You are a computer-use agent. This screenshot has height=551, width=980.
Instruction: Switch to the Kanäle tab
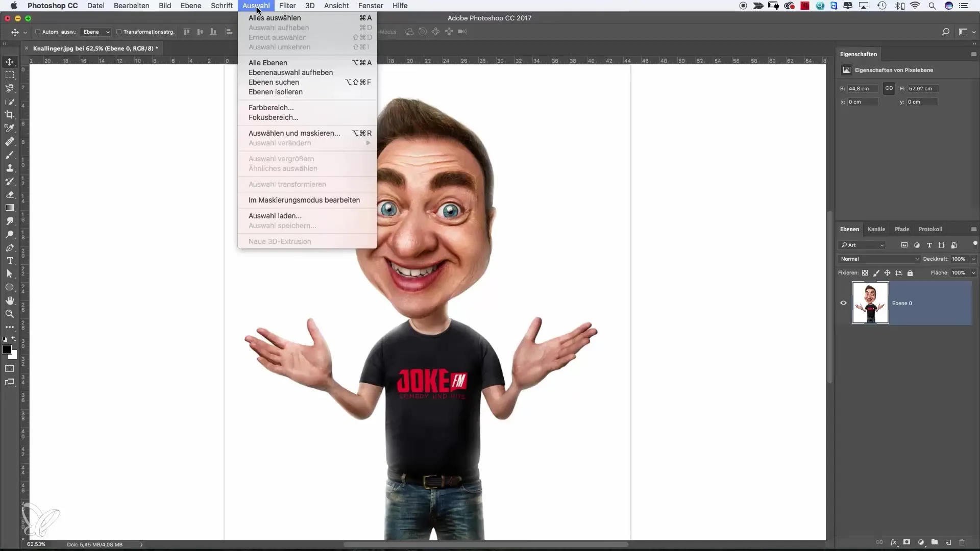click(876, 229)
